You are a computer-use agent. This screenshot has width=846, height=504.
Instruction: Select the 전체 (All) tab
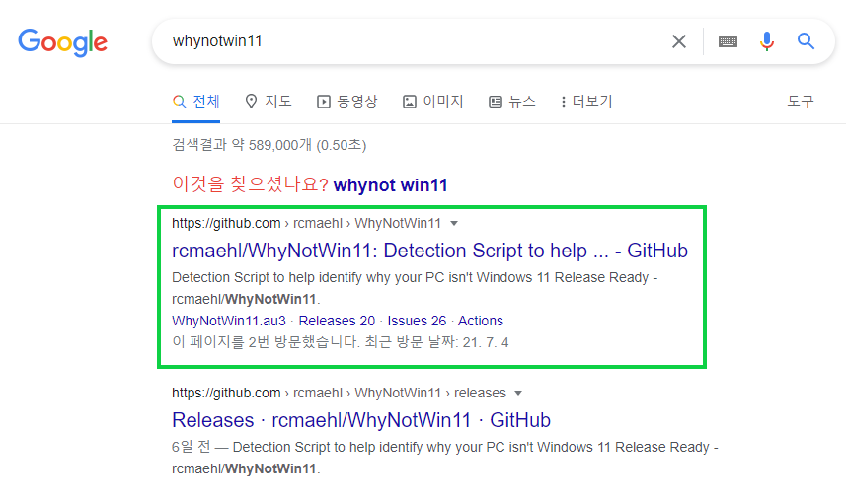click(195, 102)
